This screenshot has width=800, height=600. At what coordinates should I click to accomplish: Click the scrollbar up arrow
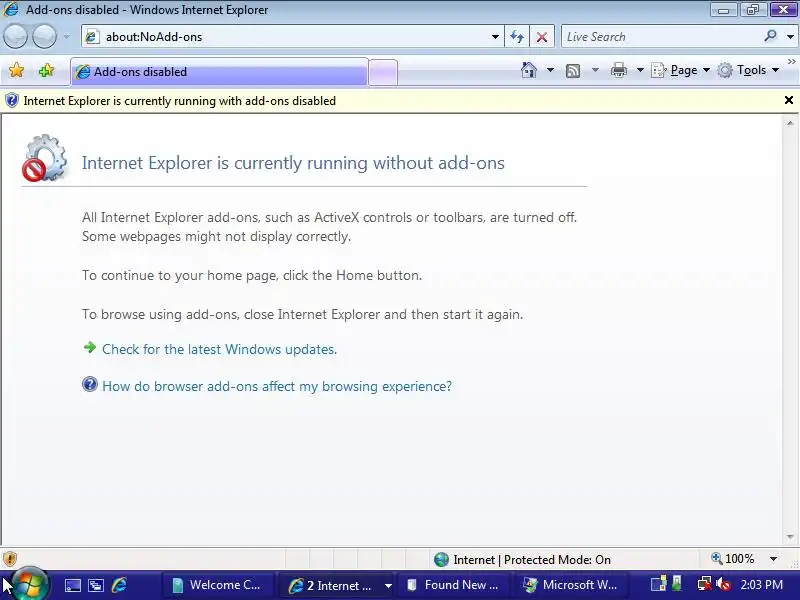(x=790, y=123)
